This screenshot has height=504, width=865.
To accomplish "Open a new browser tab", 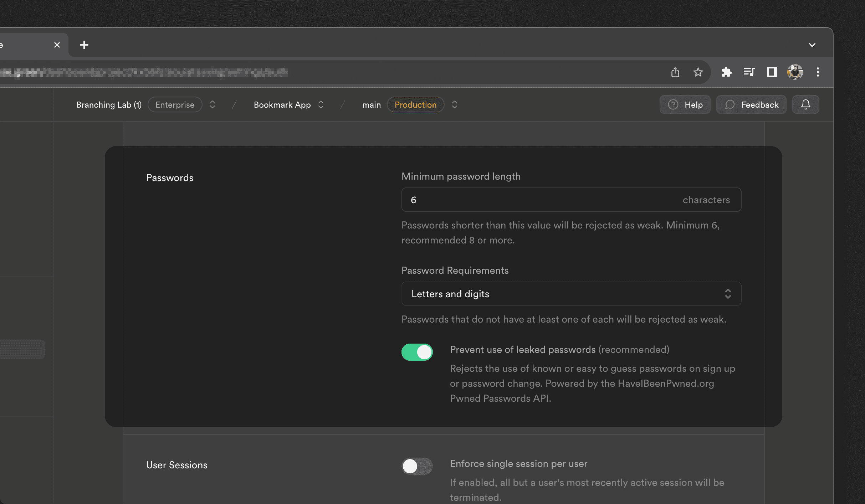I will pos(84,45).
